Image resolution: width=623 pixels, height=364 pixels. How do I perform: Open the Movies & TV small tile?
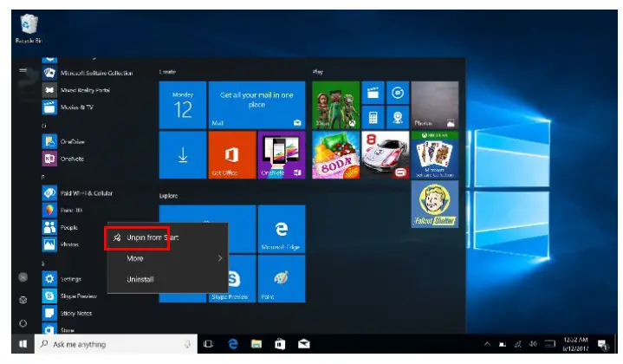click(x=373, y=93)
